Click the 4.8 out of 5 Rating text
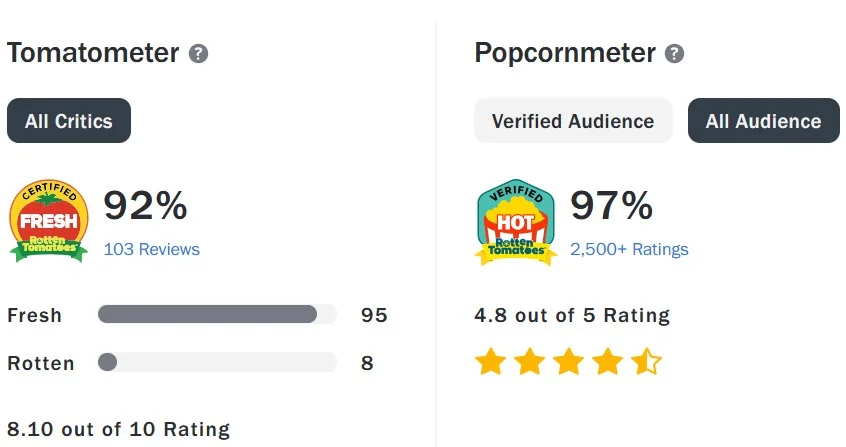 pos(572,315)
